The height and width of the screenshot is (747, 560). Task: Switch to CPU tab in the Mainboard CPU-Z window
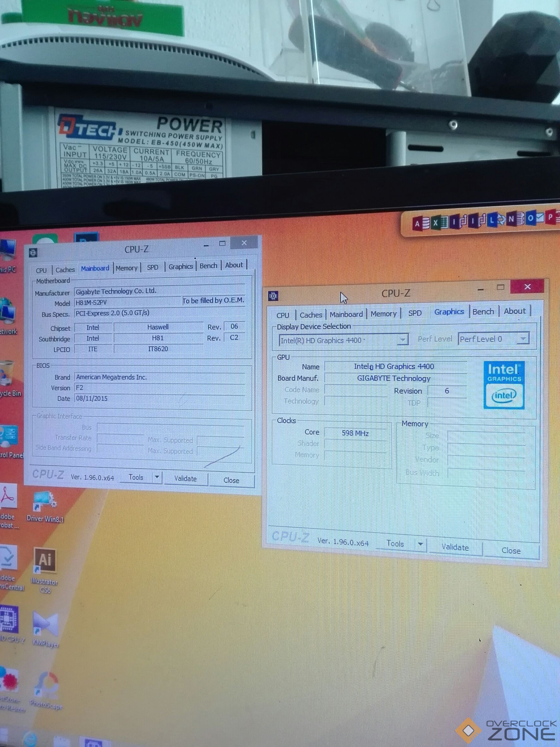pos(41,270)
